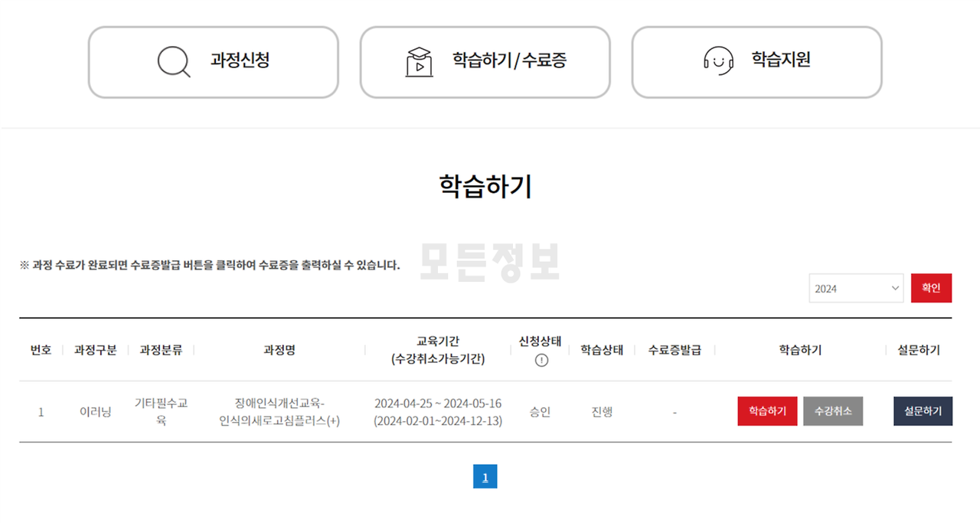Image resolution: width=980 pixels, height=523 pixels.
Task: Click the 학습하기 button for the disability awareness course
Action: 767,411
